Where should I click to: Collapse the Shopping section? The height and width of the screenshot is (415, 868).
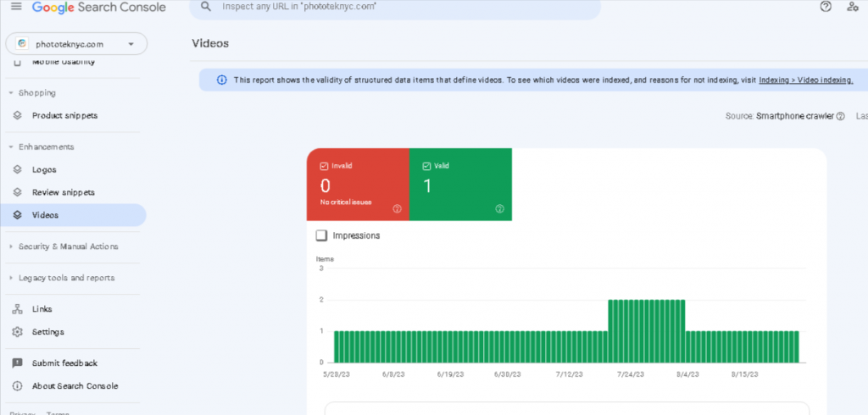(11, 93)
